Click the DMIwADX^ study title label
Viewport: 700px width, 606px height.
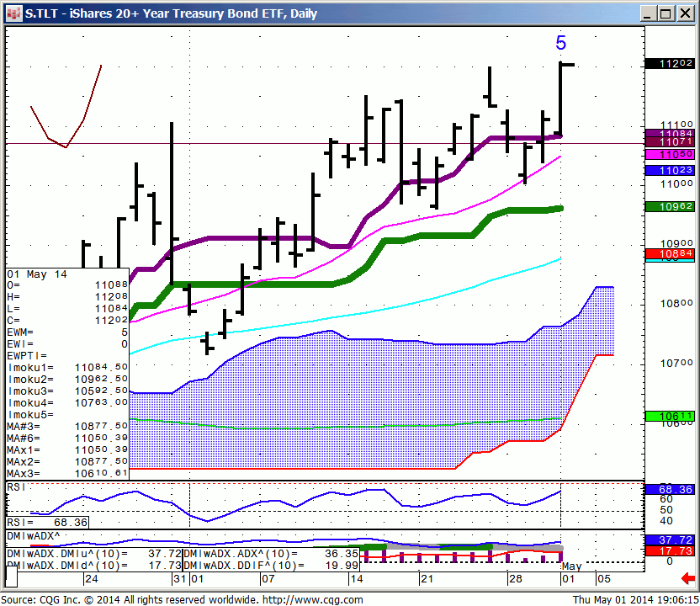[34, 536]
